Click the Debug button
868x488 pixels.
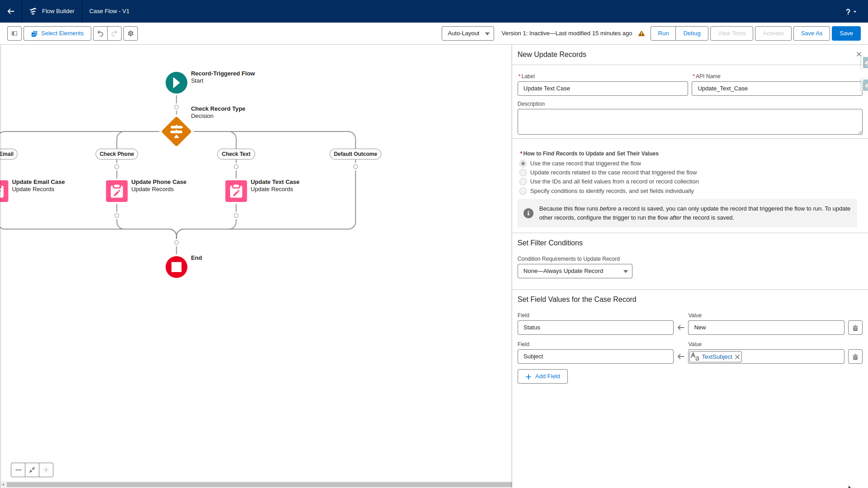[692, 33]
